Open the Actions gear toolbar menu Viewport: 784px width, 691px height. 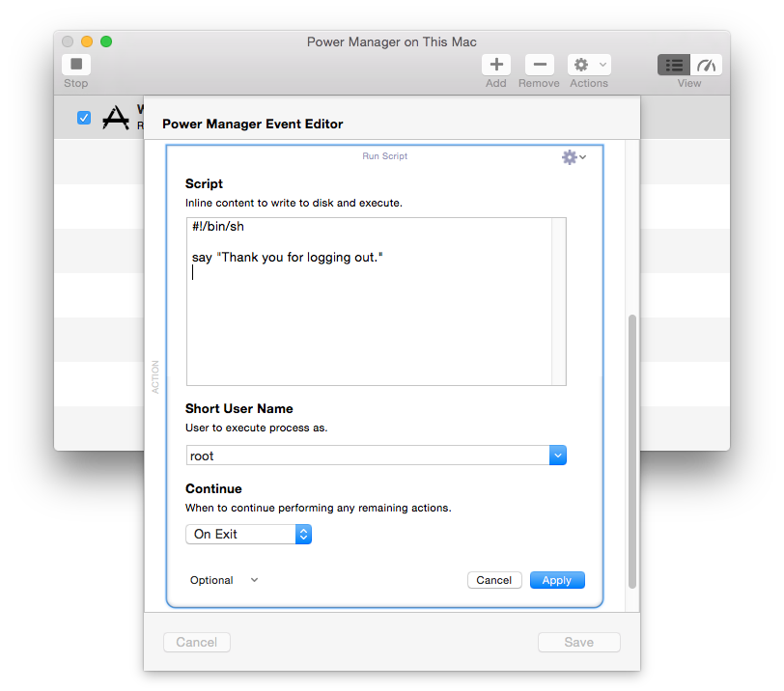pos(589,65)
